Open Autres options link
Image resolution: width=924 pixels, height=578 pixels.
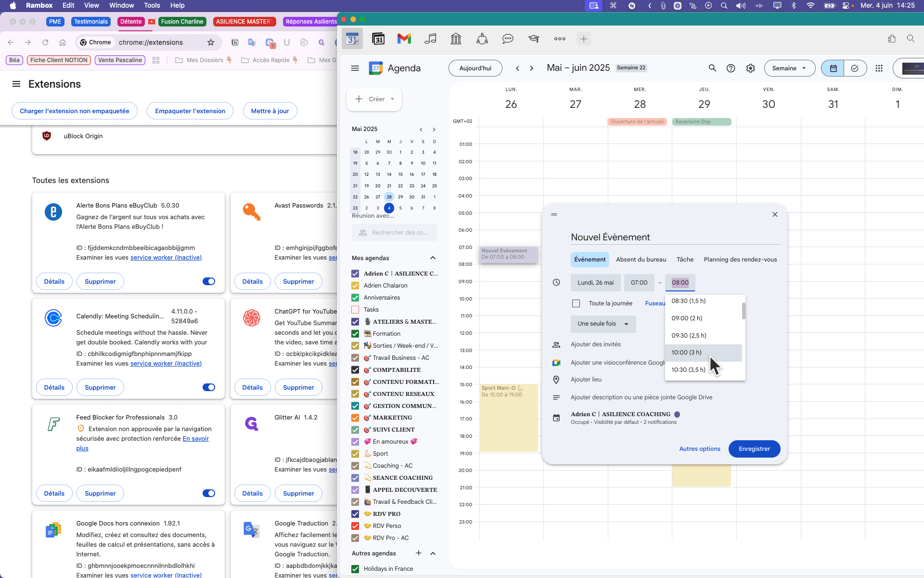click(x=700, y=449)
